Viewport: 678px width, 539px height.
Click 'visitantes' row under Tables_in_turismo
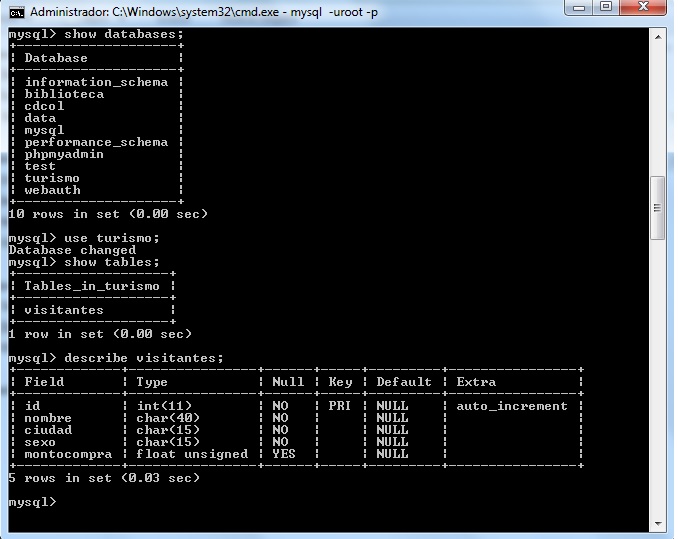click(x=64, y=310)
